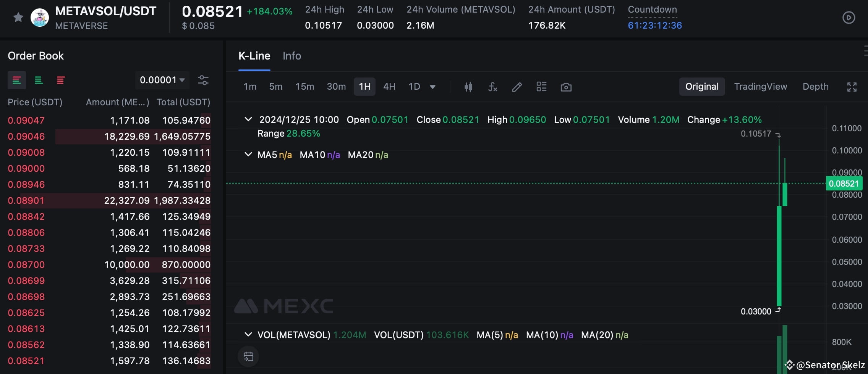Screen dimensions: 868x374
Task: Switch chart to Original view
Action: coord(702,87)
